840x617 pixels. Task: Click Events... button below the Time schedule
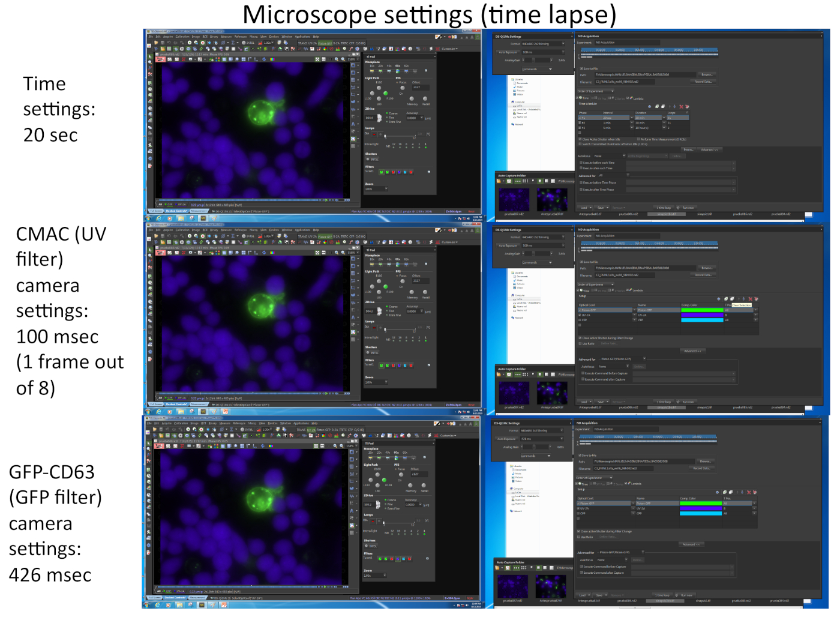(688, 149)
